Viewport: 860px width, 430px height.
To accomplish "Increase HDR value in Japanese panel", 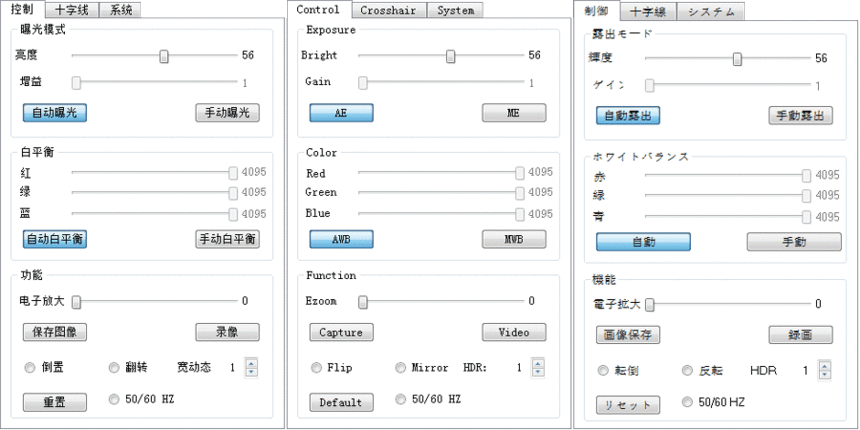I will (825, 366).
